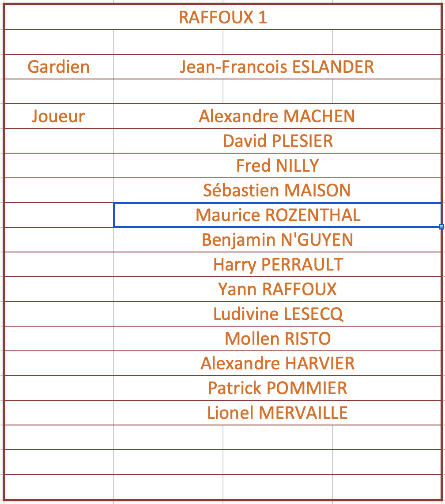Click the Lionel MERVAILLE cell
Image resolution: width=445 pixels, height=504 pixels.
click(277, 413)
